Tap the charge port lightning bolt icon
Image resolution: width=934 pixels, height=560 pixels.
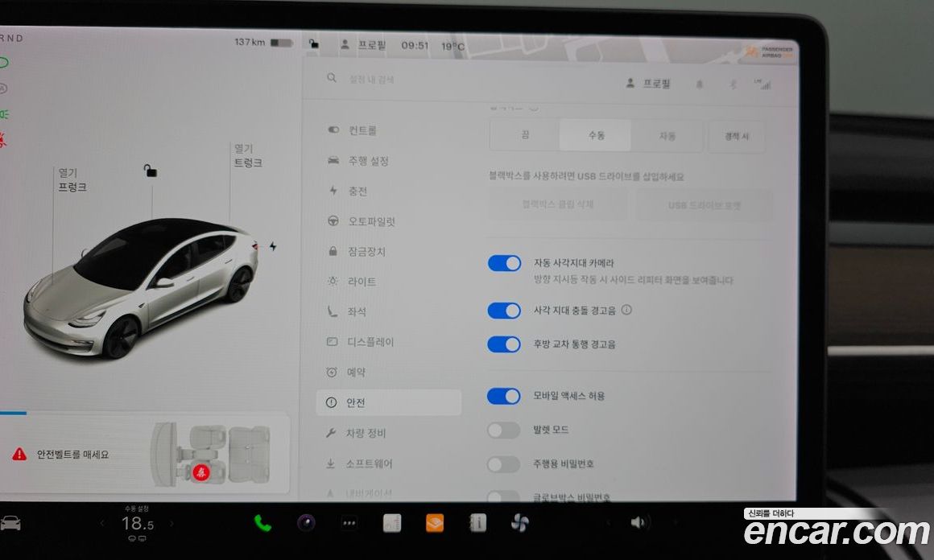(x=273, y=246)
